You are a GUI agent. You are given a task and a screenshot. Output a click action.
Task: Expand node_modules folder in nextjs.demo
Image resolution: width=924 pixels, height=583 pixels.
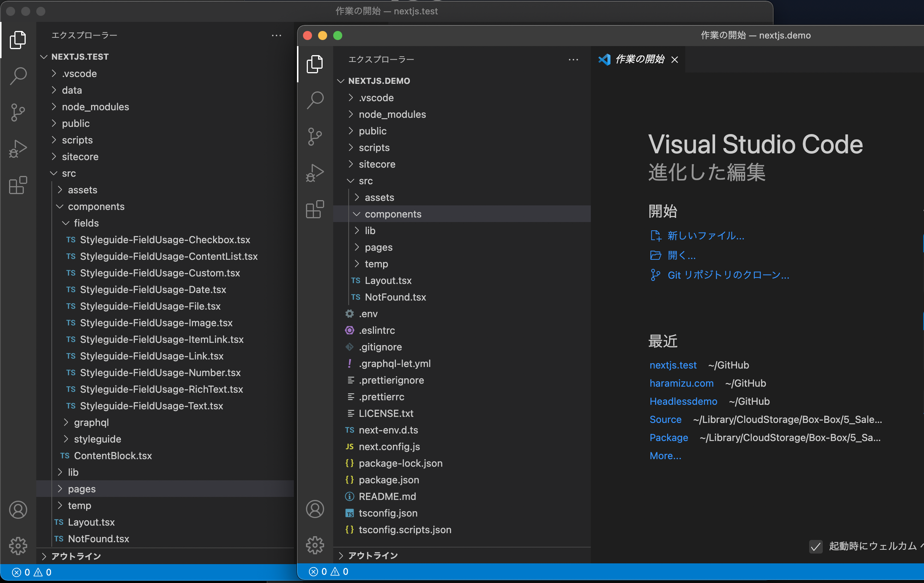tap(462, 114)
